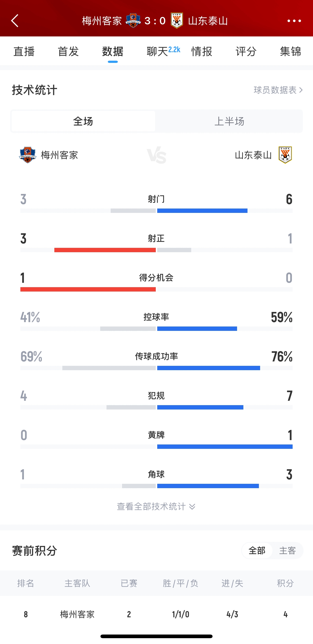Open the 聊天 chat tab
This screenshot has width=313, height=644.
[x=157, y=51]
